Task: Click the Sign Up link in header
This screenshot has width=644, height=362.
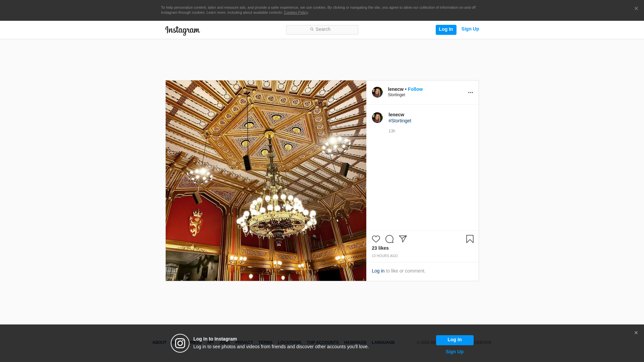Action: pyautogui.click(x=470, y=29)
